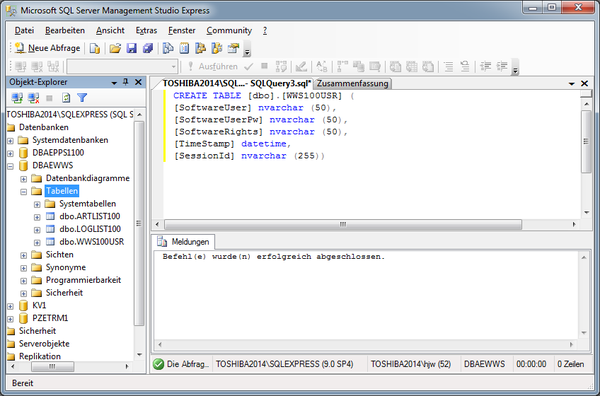Screen dimensions: 600x396
Task: Select the Programmierbarkeit folder
Action: pyautogui.click(x=83, y=280)
